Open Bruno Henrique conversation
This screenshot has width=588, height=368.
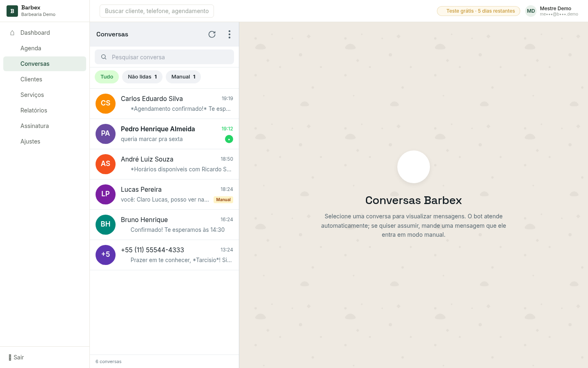(x=164, y=225)
